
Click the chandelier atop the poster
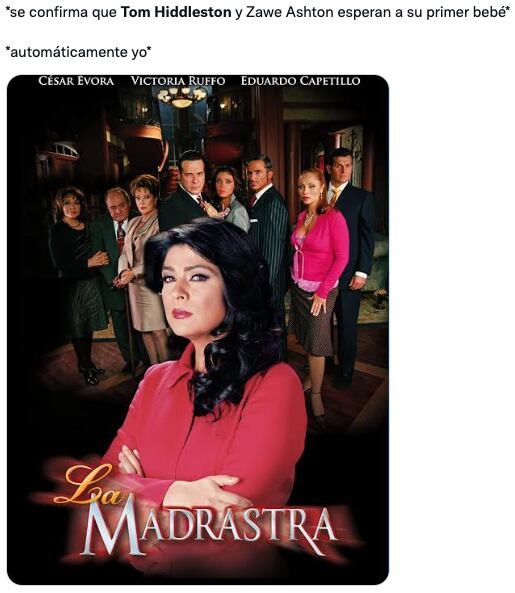[x=182, y=96]
